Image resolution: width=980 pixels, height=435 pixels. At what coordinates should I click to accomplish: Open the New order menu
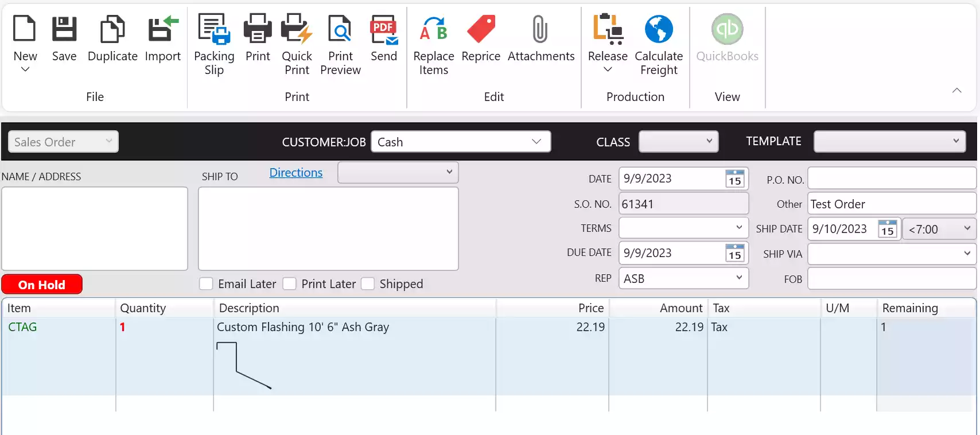coord(25,69)
